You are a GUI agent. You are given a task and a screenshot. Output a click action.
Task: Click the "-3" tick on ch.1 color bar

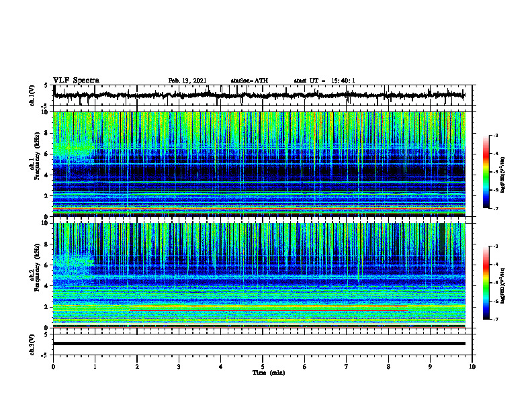pyautogui.click(x=496, y=135)
